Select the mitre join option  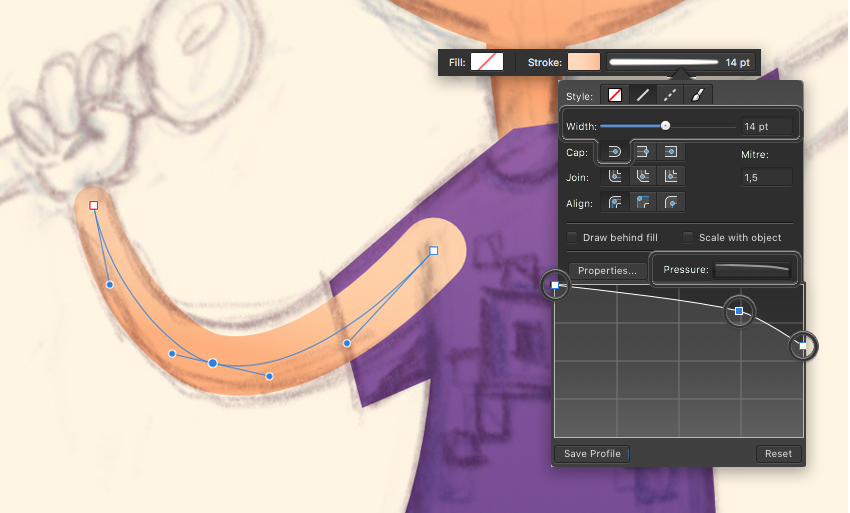[672, 177]
